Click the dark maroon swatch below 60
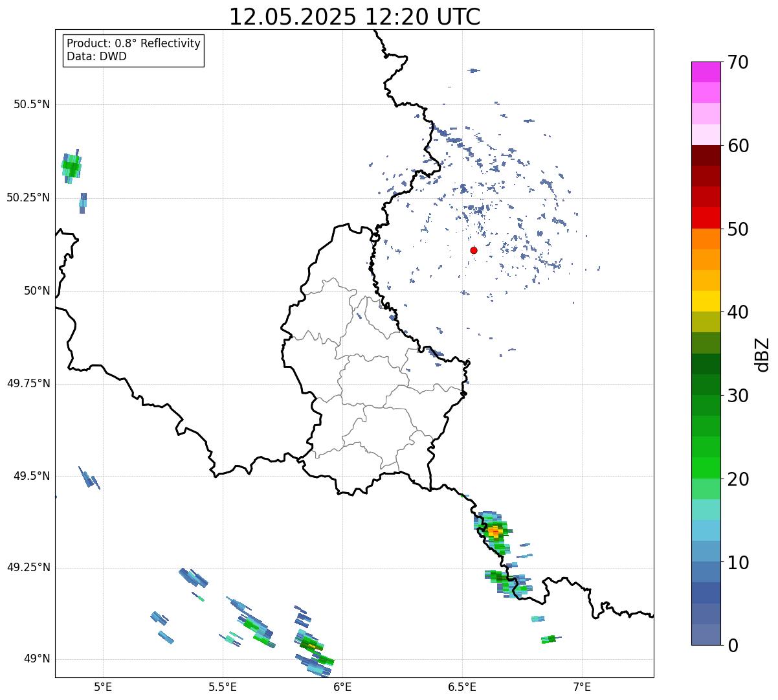Image resolution: width=778 pixels, height=700 pixels. (x=706, y=155)
